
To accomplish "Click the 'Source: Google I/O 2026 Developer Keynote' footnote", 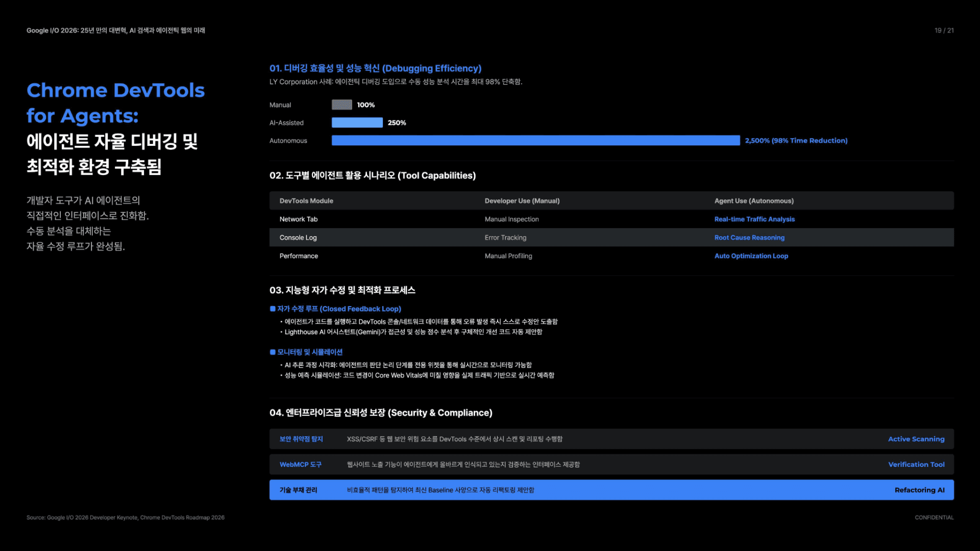I will [125, 517].
